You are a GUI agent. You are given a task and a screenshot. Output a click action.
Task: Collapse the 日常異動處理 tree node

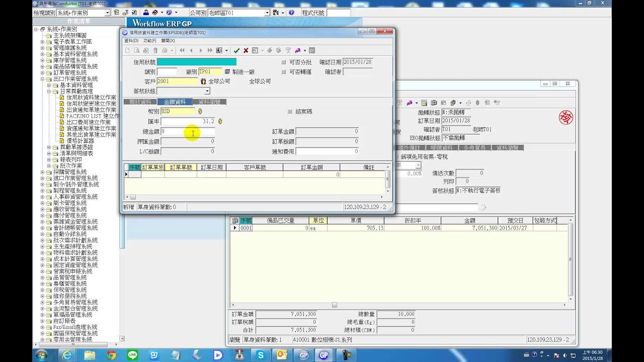pos(49,92)
